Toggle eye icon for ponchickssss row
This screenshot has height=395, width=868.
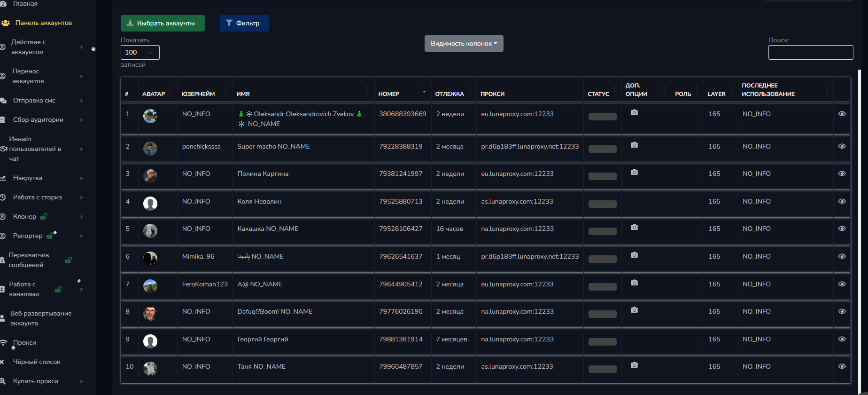842,146
